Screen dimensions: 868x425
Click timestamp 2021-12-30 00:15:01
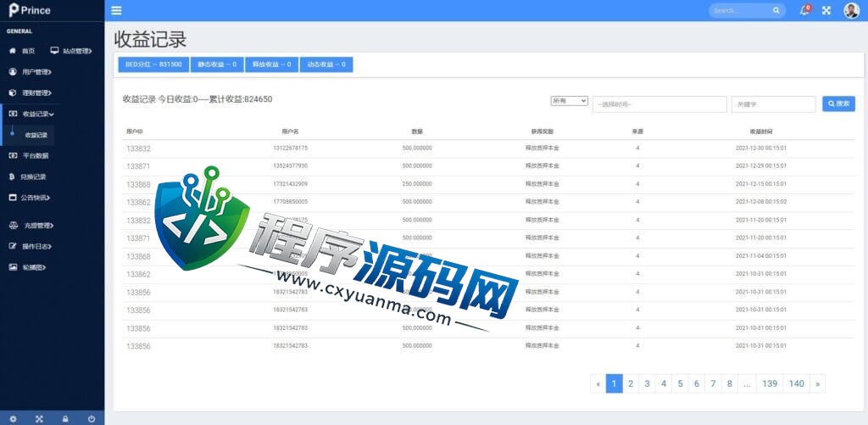pos(760,148)
